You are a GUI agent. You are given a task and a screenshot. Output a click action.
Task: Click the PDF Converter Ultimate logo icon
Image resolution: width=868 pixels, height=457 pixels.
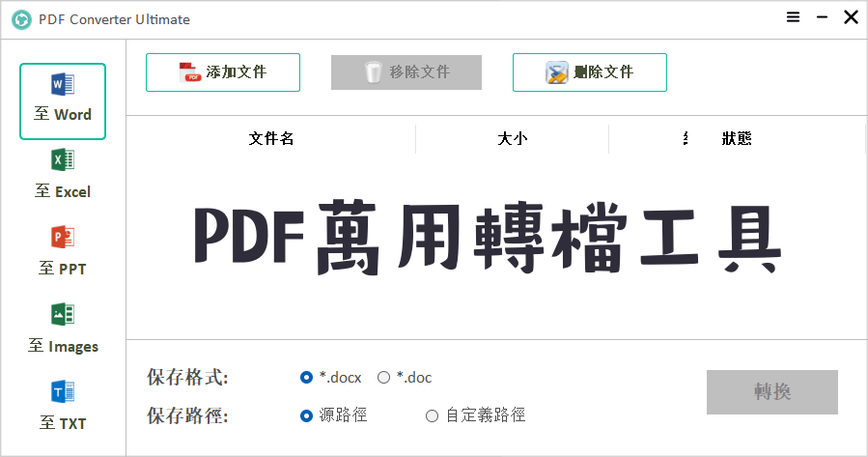[x=21, y=19]
